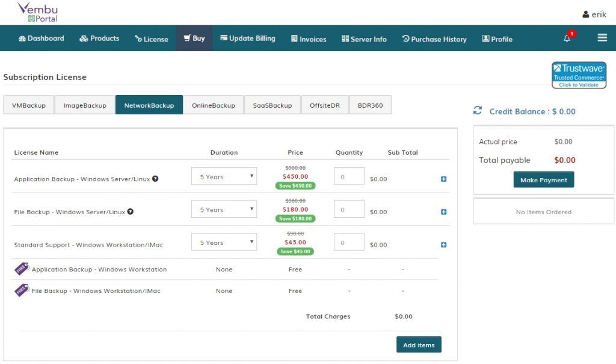
Task: Refresh the credit balance
Action: click(x=477, y=111)
